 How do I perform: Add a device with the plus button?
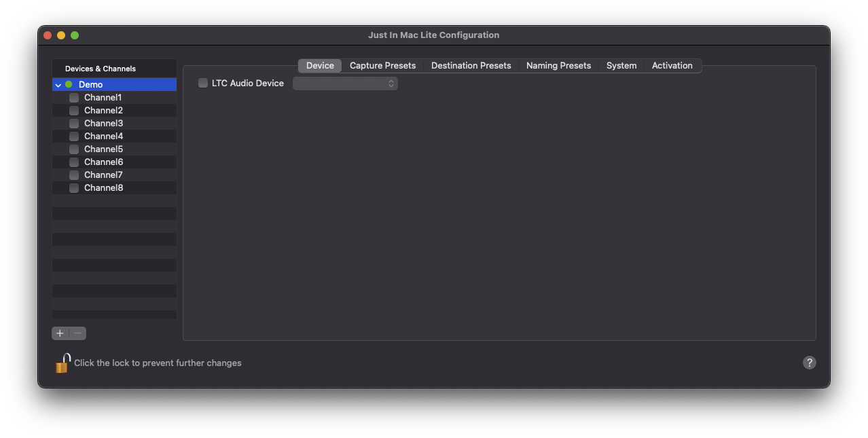(x=60, y=333)
